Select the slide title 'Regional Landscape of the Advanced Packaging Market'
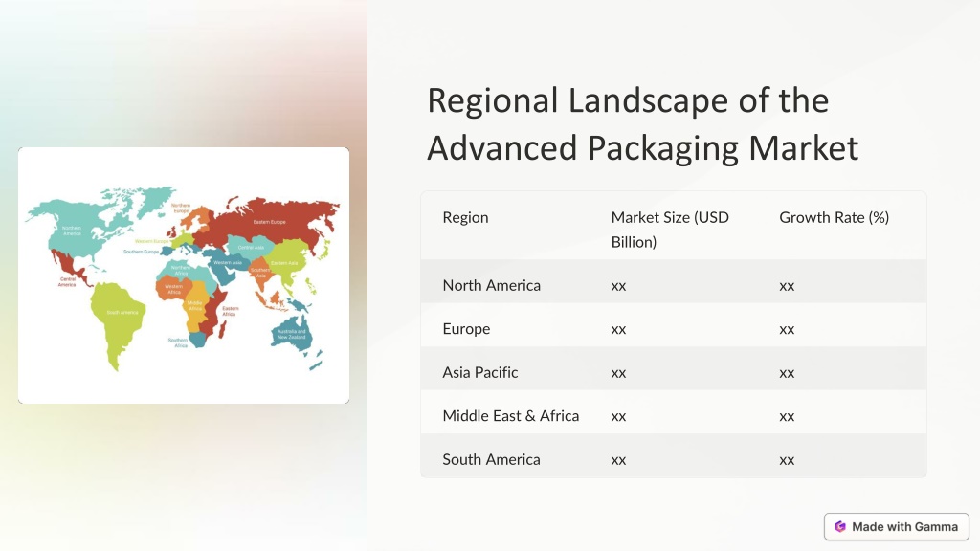980x551 pixels. (x=642, y=123)
